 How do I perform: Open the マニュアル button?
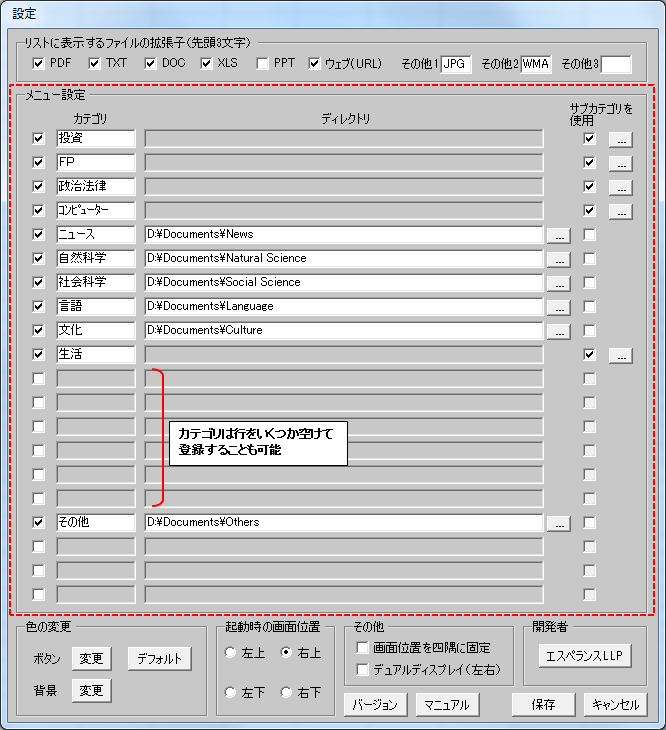pos(447,704)
